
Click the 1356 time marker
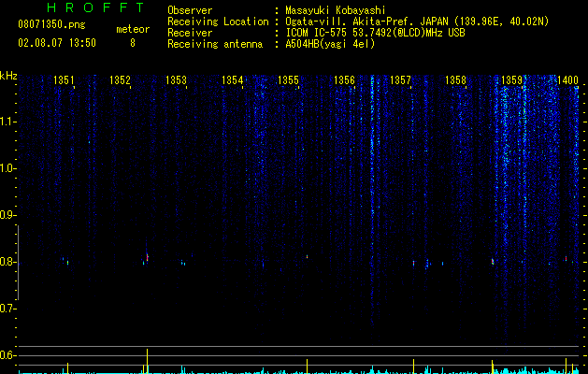pyautogui.click(x=344, y=80)
